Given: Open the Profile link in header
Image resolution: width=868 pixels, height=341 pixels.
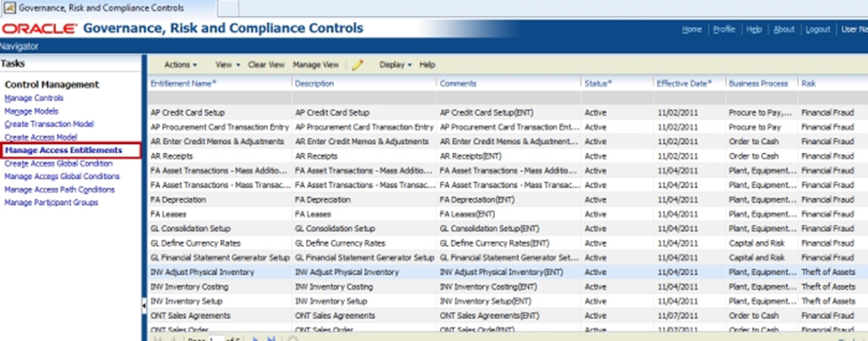Looking at the screenshot, I should click(x=724, y=29).
